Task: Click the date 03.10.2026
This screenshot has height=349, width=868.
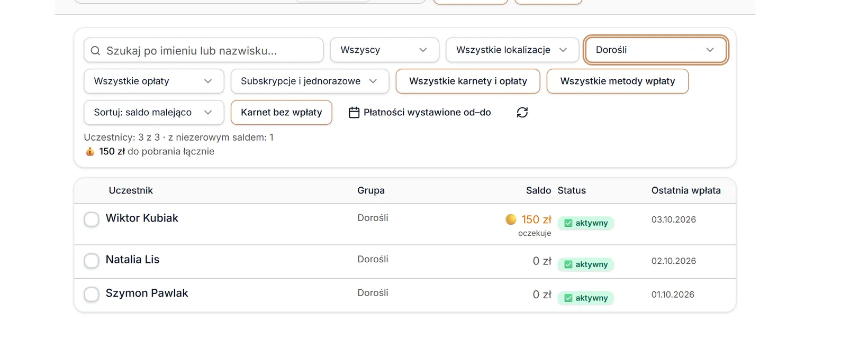Action: [x=674, y=219]
